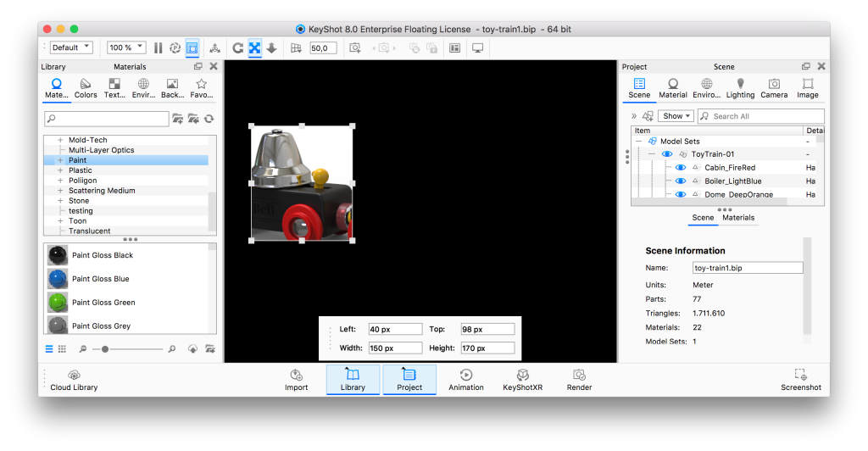Switch to the Colors library tab
Screen dimensions: 868x451
click(86, 88)
